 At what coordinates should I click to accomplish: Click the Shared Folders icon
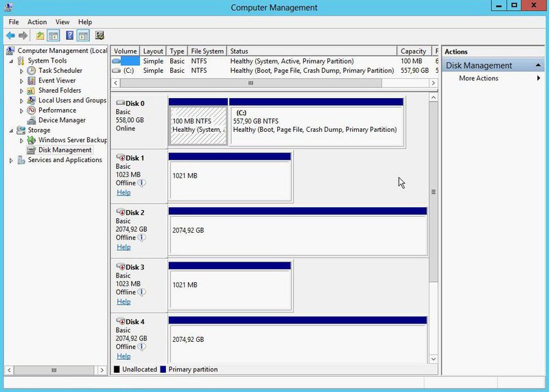(31, 91)
